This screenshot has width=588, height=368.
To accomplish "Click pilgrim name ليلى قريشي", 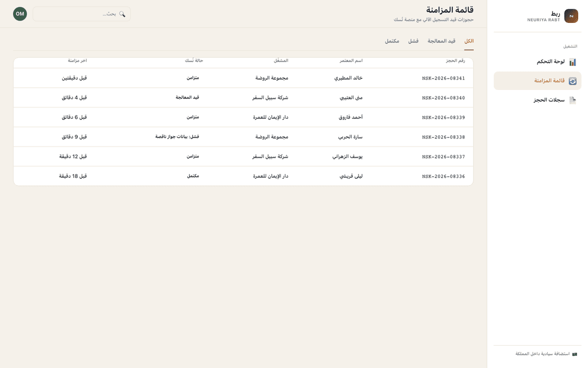I will 351,176.
